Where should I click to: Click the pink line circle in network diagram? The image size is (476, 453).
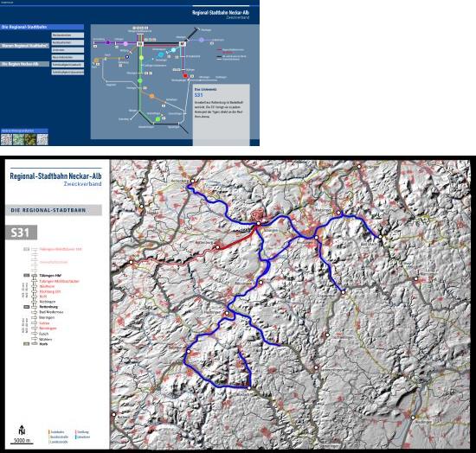pos(125,44)
